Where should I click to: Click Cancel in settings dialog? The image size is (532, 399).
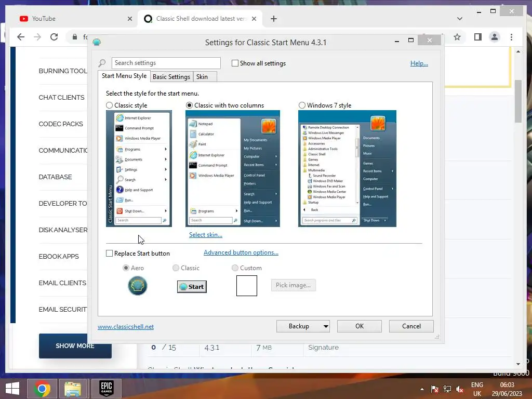[x=411, y=326]
